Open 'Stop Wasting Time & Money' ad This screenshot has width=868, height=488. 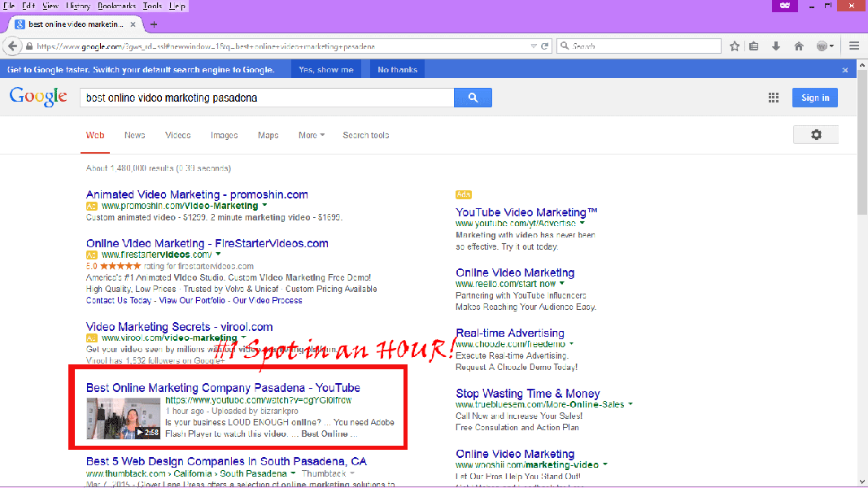pos(528,394)
